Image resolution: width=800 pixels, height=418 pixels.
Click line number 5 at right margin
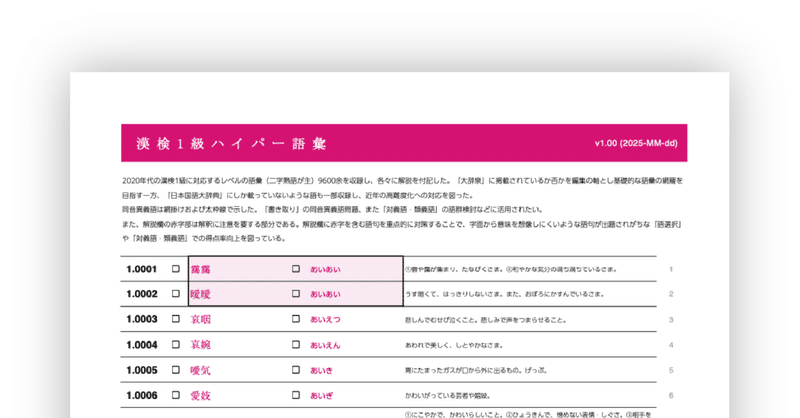[x=671, y=371]
